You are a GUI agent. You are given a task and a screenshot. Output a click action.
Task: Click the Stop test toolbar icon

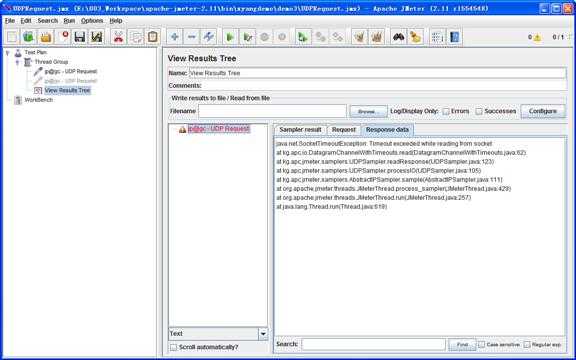(264, 37)
